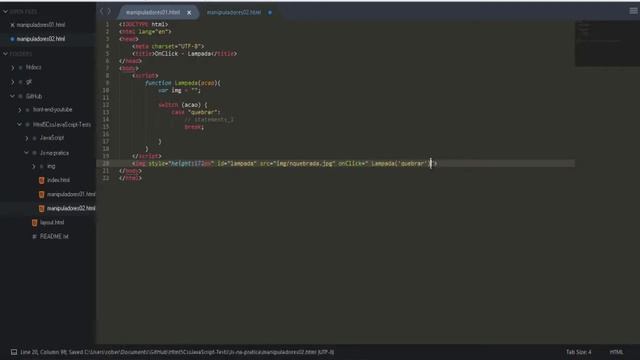Collapse the Open Files section
The width and height of the screenshot is (640, 360).
[x=6, y=12]
